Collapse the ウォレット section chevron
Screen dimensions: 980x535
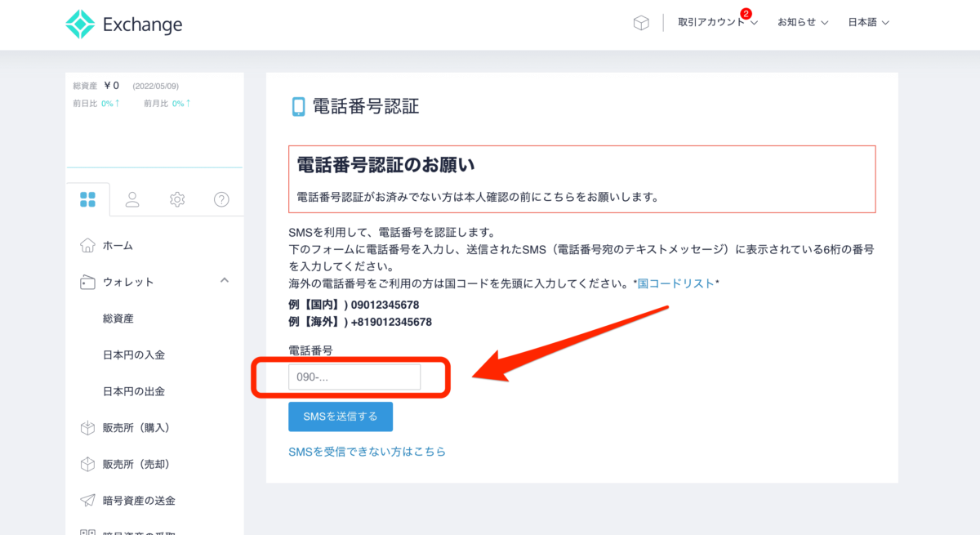click(x=225, y=281)
